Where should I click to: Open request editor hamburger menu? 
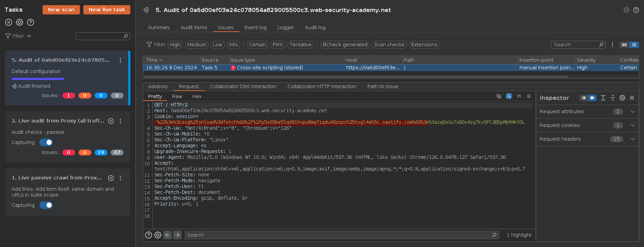click(x=529, y=96)
